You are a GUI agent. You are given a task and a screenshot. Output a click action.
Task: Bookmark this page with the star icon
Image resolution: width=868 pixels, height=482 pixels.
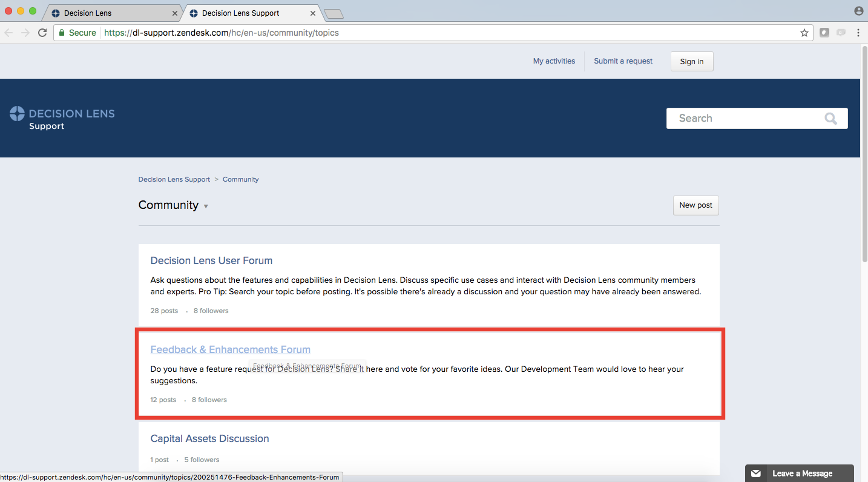pos(804,33)
